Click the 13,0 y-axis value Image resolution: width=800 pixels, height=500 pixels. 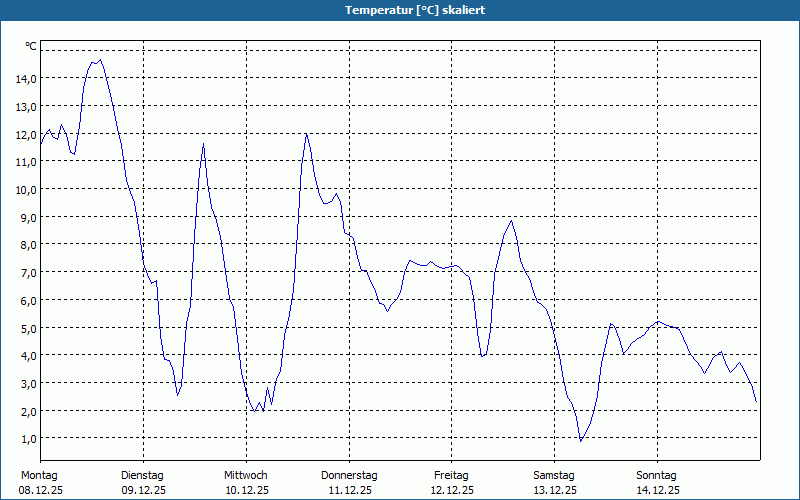tap(26, 107)
